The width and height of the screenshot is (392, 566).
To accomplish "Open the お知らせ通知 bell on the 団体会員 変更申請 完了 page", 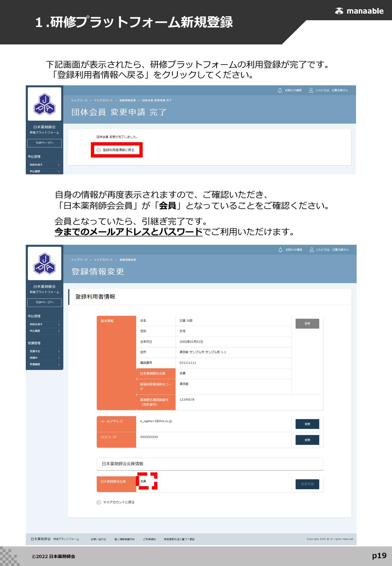I will 280,90.
